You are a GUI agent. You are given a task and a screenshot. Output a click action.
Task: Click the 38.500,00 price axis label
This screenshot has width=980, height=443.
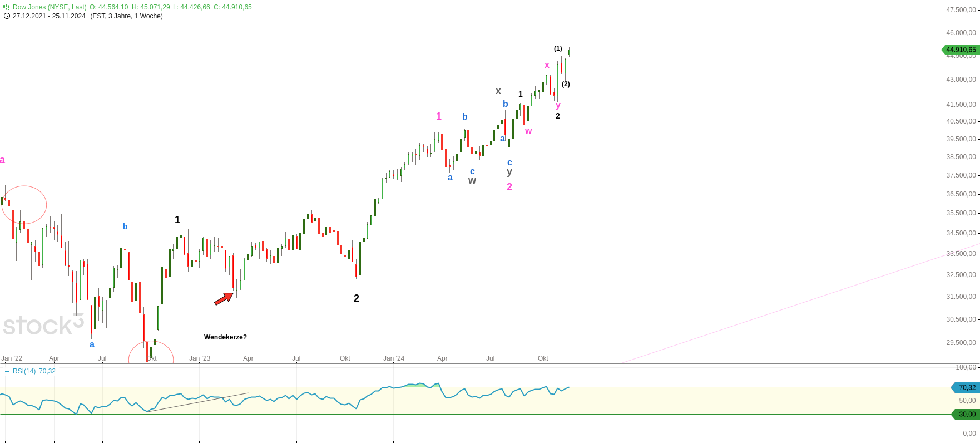click(x=961, y=157)
